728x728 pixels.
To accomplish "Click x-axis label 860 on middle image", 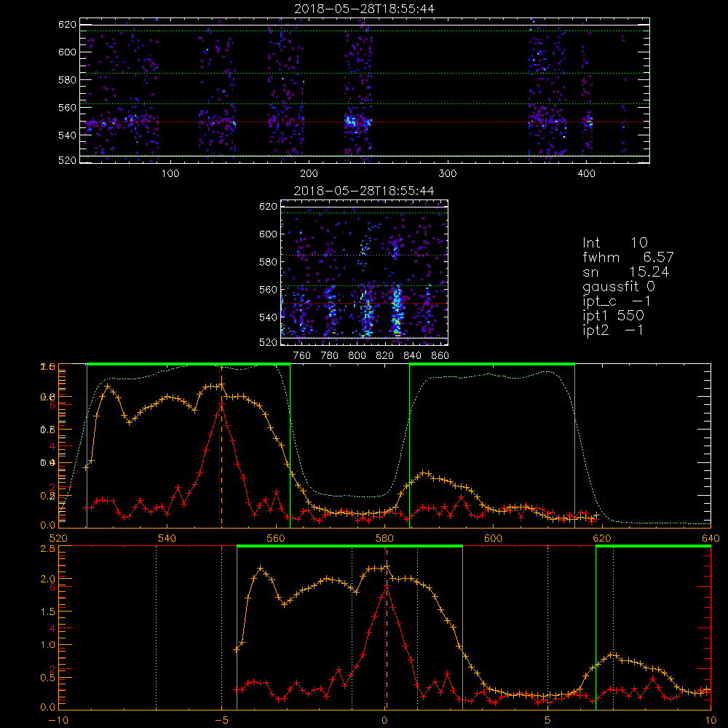I will pyautogui.click(x=440, y=356).
